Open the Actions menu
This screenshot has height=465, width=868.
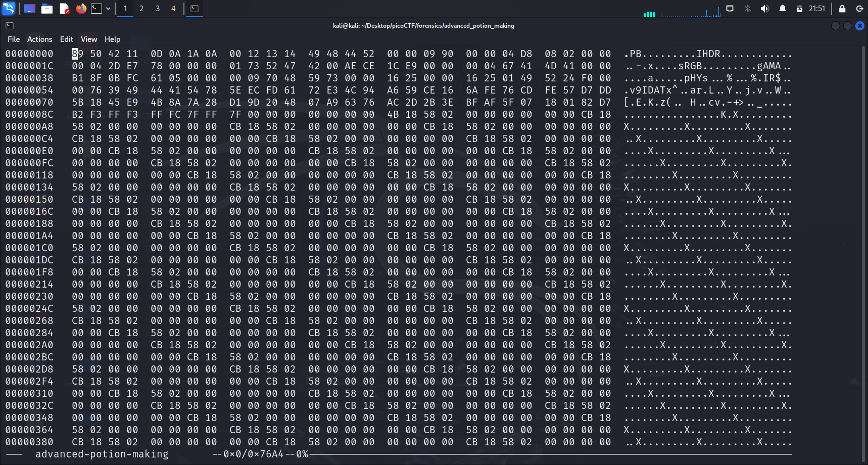point(39,39)
